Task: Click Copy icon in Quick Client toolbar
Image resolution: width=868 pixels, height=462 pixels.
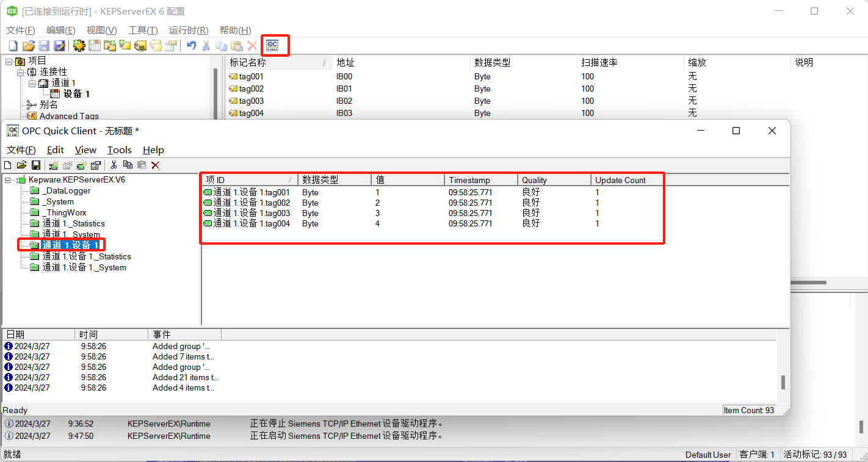Action: [128, 165]
